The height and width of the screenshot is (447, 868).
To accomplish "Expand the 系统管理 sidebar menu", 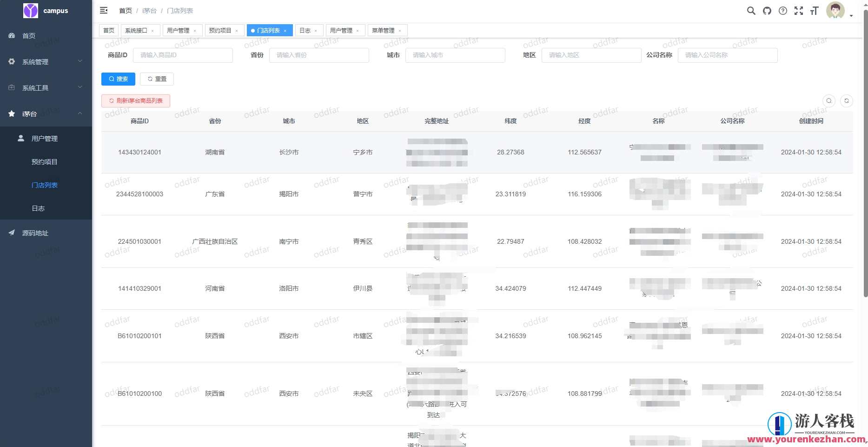I will [x=46, y=61].
